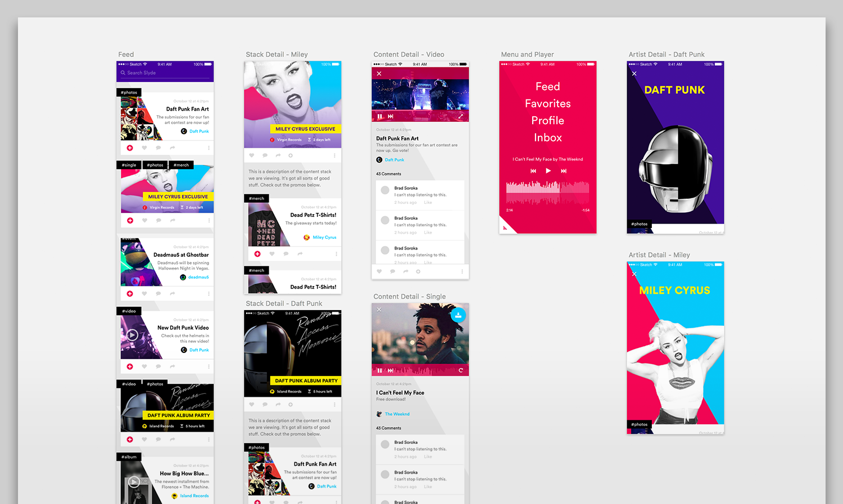Open The Weeknd artist link
Viewport: 843px width, 504px height.
coord(397,414)
